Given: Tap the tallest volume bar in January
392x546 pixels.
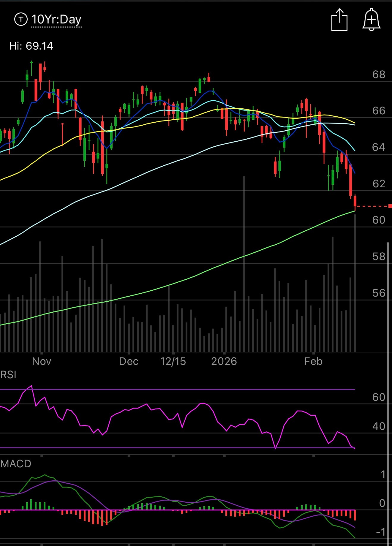Looking at the screenshot, I should pos(244,264).
